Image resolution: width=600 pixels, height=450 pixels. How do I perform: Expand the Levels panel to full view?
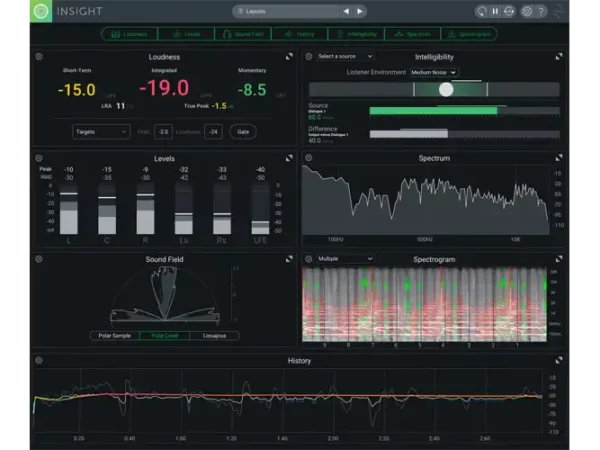click(289, 158)
